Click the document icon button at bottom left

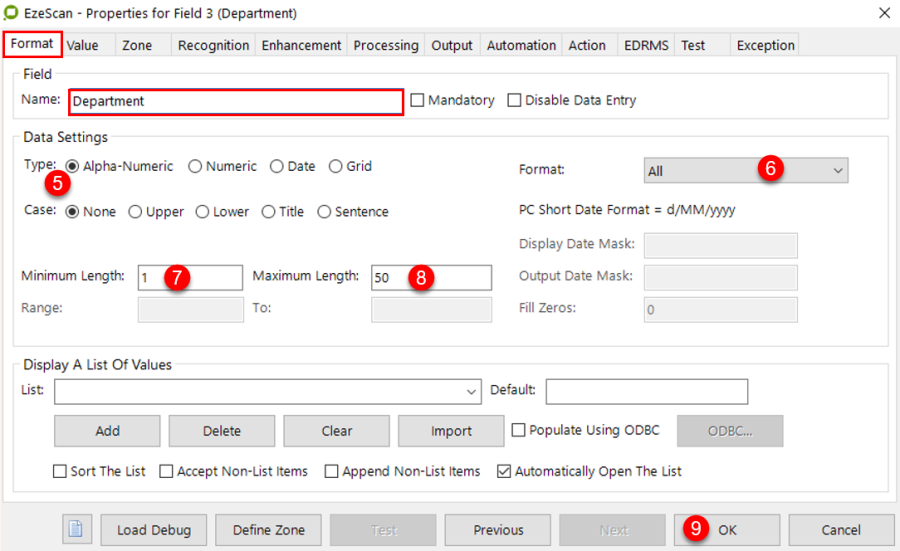coord(76,529)
